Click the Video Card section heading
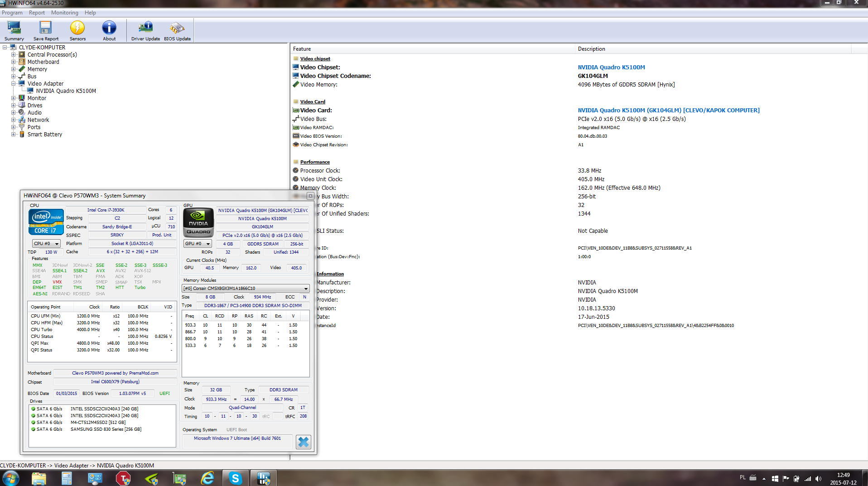Viewport: 868px width, 486px height. tap(313, 102)
